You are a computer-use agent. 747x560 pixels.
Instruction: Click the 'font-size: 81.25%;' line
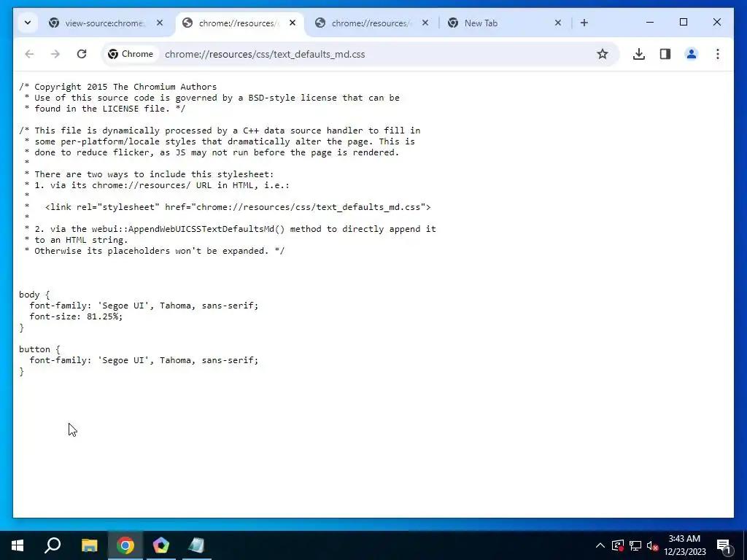coord(76,316)
